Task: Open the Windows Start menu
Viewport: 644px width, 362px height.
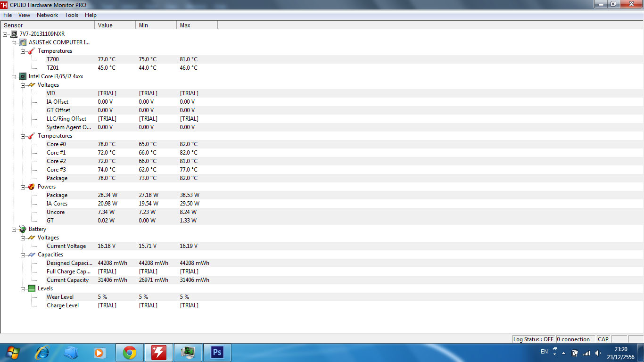Action: pyautogui.click(x=13, y=352)
